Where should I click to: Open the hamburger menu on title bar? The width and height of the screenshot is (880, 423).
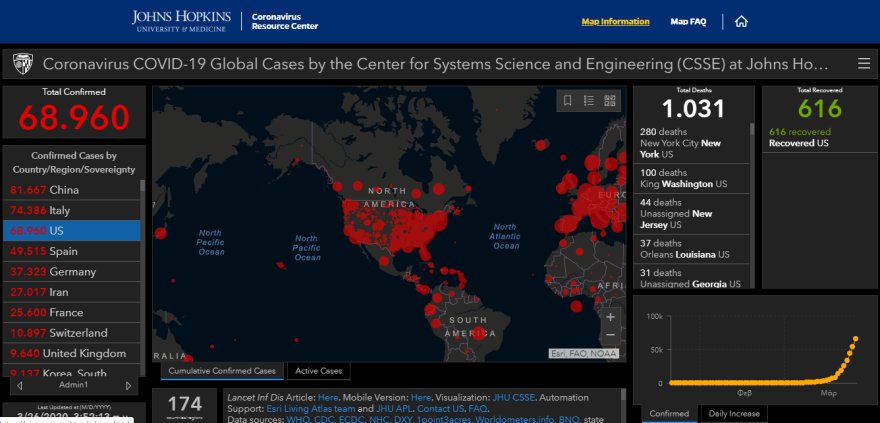864,64
